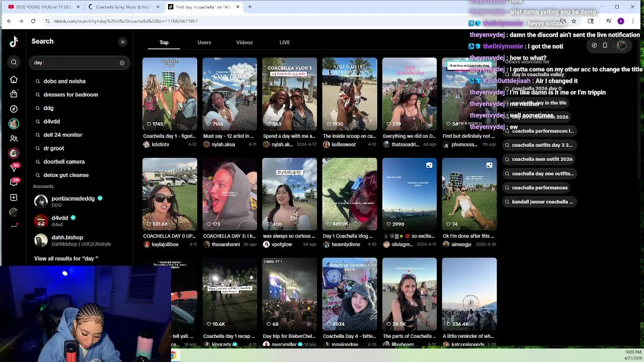Switch to YouTube 'YOUNG THUG' browser tab
The height and width of the screenshot is (362, 644).
(x=43, y=7)
